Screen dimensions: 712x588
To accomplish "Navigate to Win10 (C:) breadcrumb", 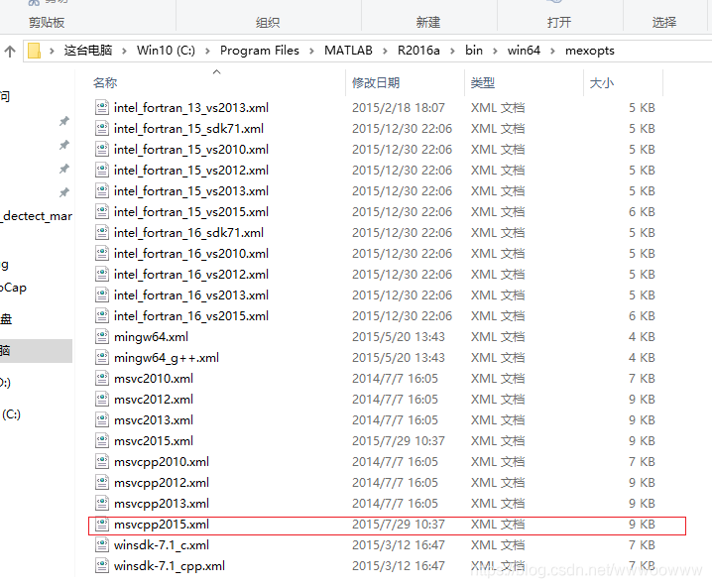I will [x=166, y=51].
